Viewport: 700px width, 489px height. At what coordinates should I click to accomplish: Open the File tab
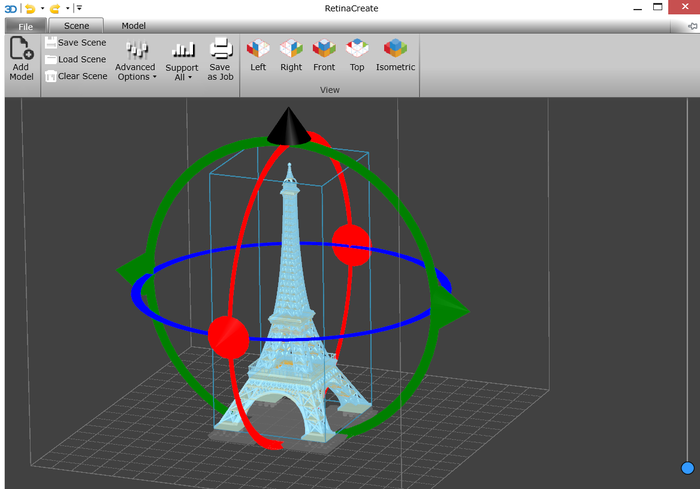[x=25, y=26]
